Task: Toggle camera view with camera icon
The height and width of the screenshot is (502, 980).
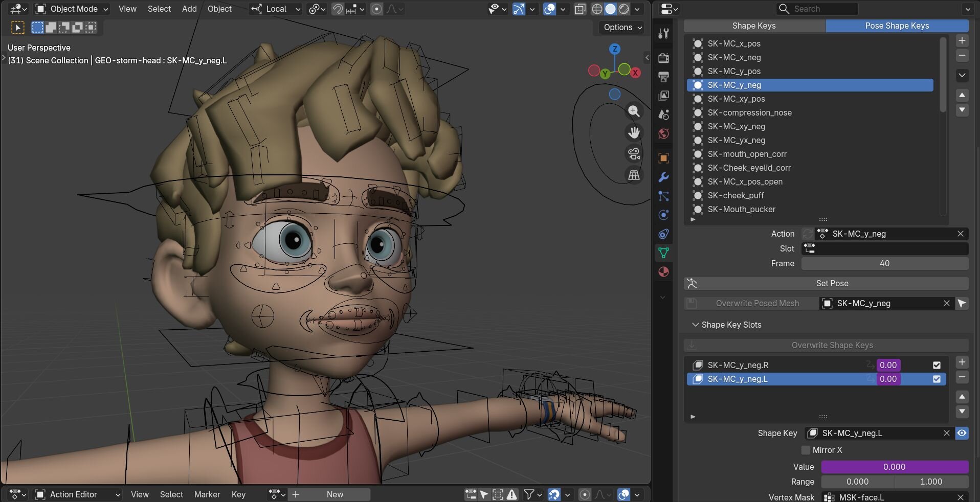Action: tap(634, 154)
